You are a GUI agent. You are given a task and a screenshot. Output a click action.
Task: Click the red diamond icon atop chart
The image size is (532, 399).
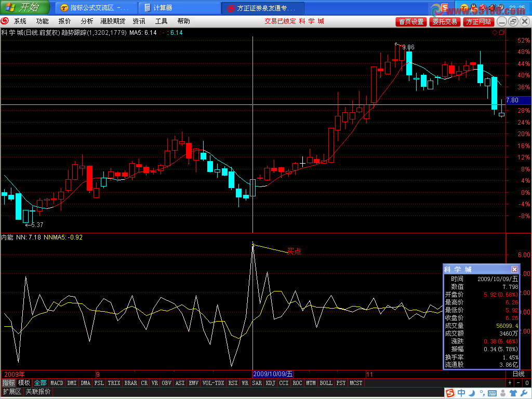(495, 32)
